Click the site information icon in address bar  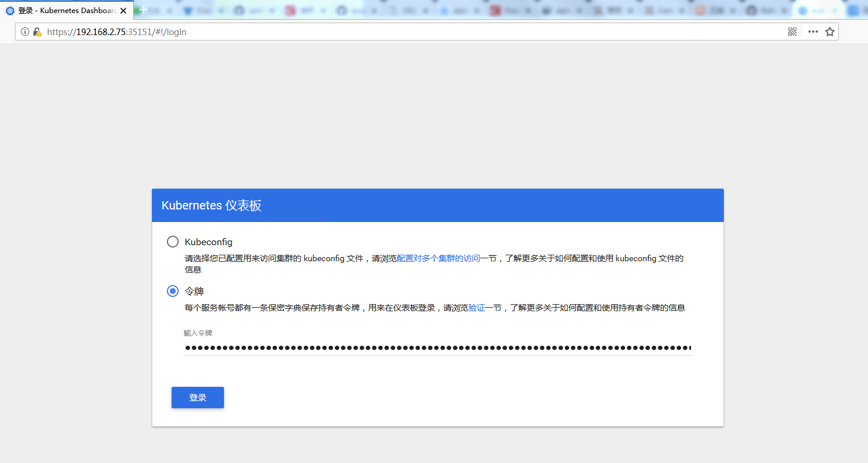pos(25,32)
